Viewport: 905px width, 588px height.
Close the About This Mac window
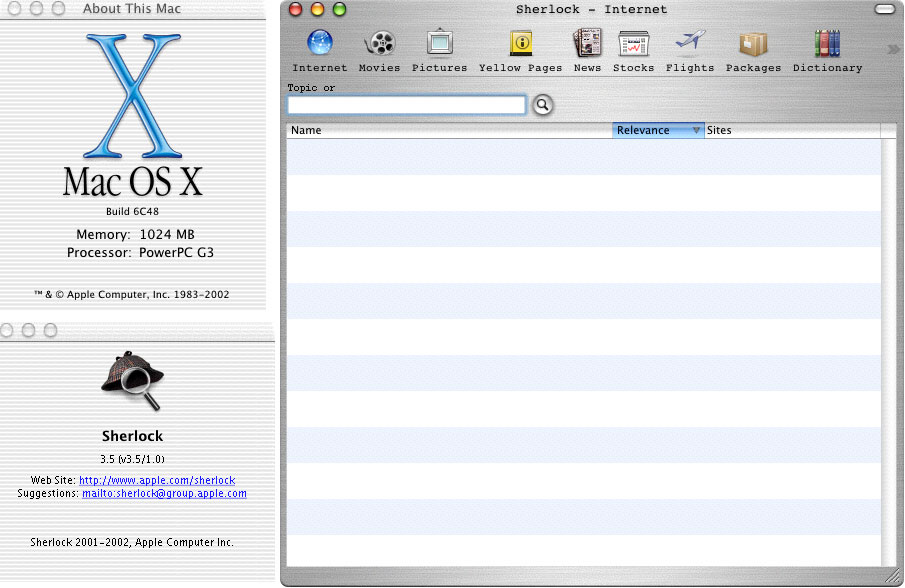(14, 8)
